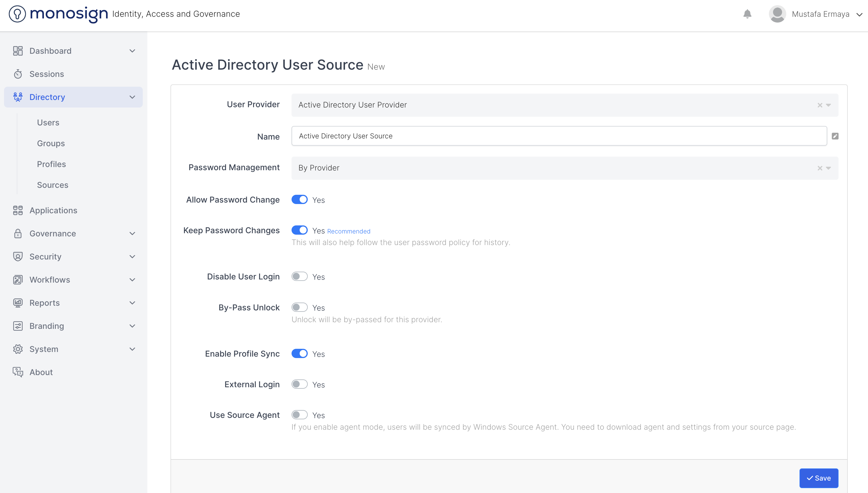Select the Directory users icon
Screen dimensions: 868x493
coord(18,97)
